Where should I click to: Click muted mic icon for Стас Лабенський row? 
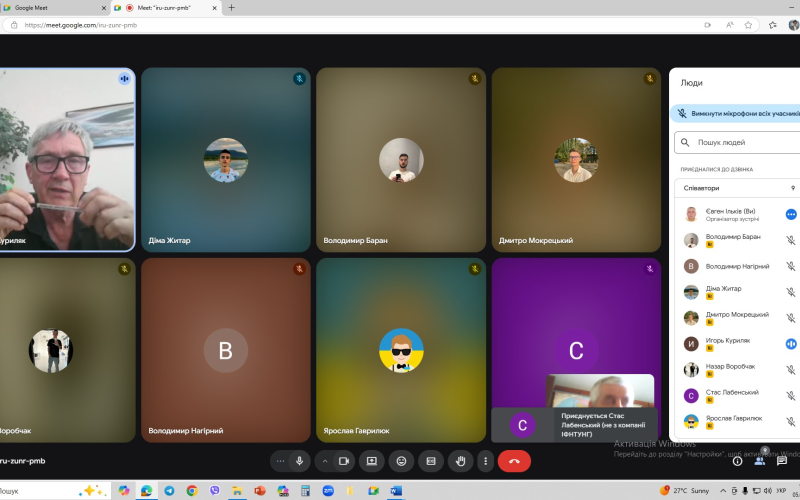[791, 396]
